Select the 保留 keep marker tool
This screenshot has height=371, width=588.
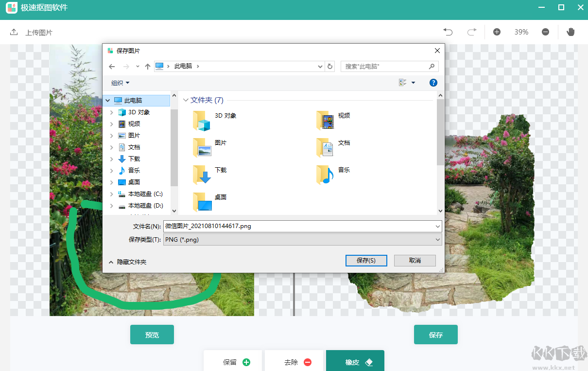pyautogui.click(x=233, y=362)
